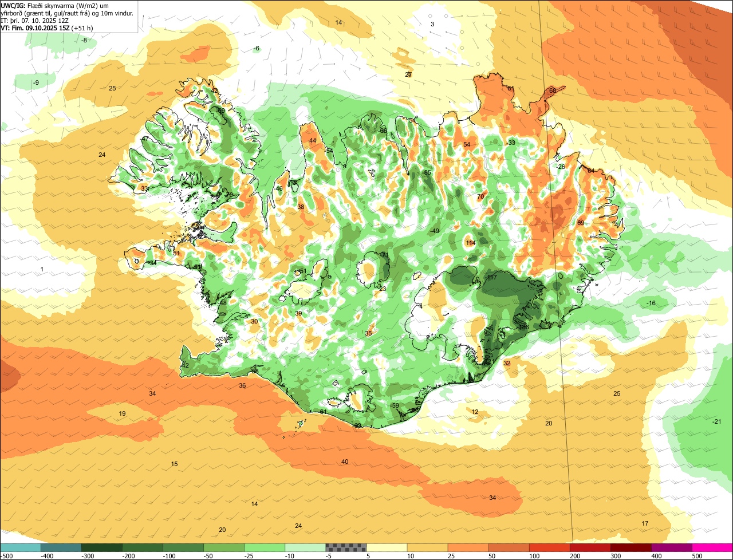Click the map value '44'

coord(313,141)
